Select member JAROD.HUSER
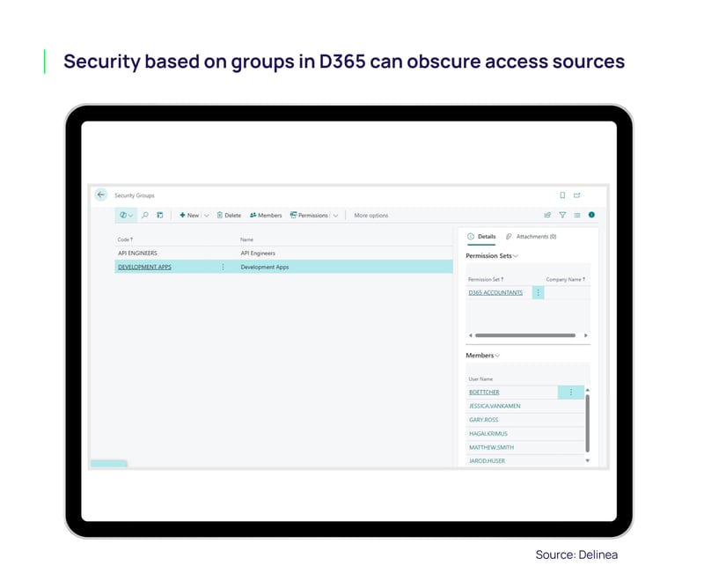 [487, 461]
